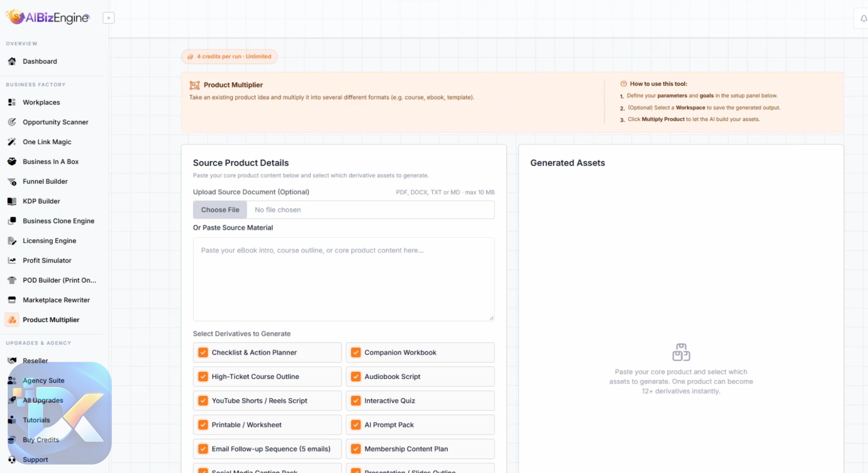Click the Workplaces grid icon
The width and height of the screenshot is (868, 473).
pyautogui.click(x=12, y=102)
